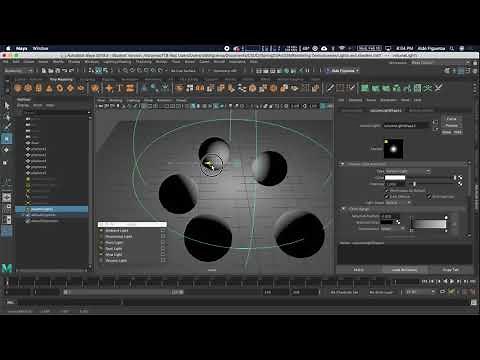Choose the Paint selection tool in toolbox
This screenshot has width=480, height=360.
coord(7,127)
